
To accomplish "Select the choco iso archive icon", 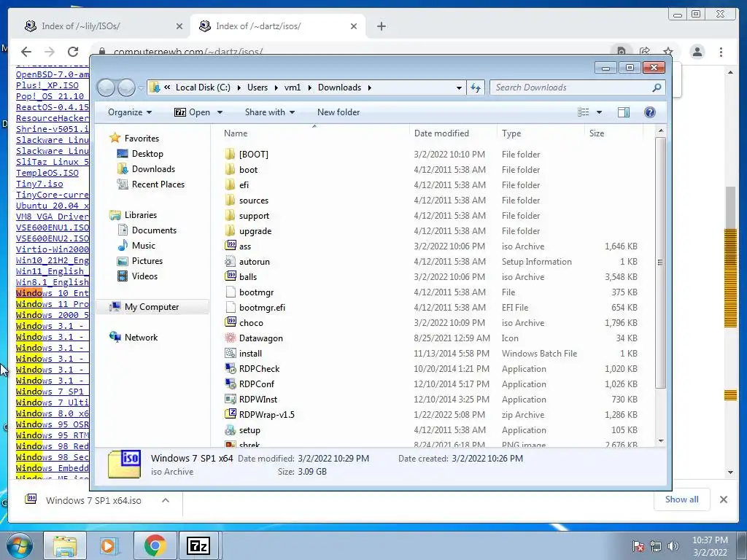I will coord(231,322).
